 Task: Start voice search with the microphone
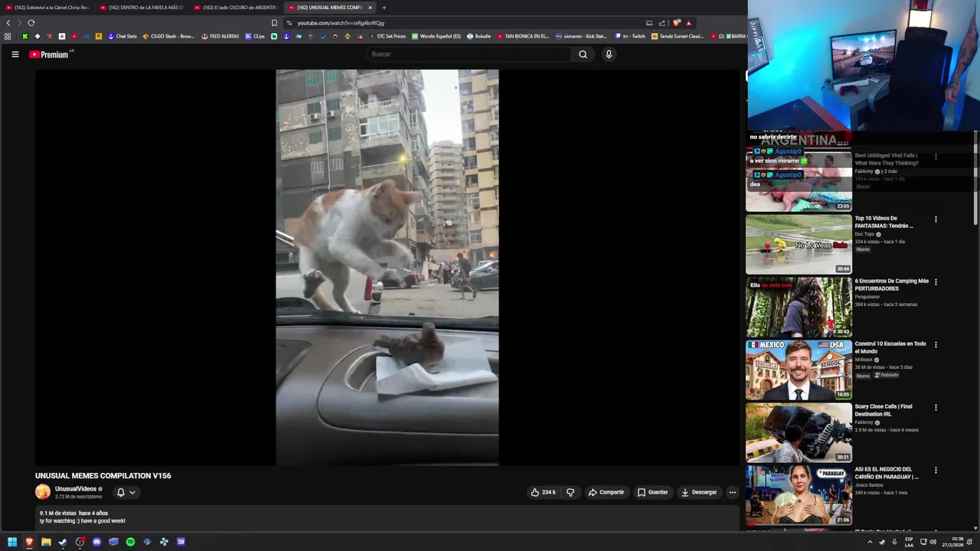609,54
